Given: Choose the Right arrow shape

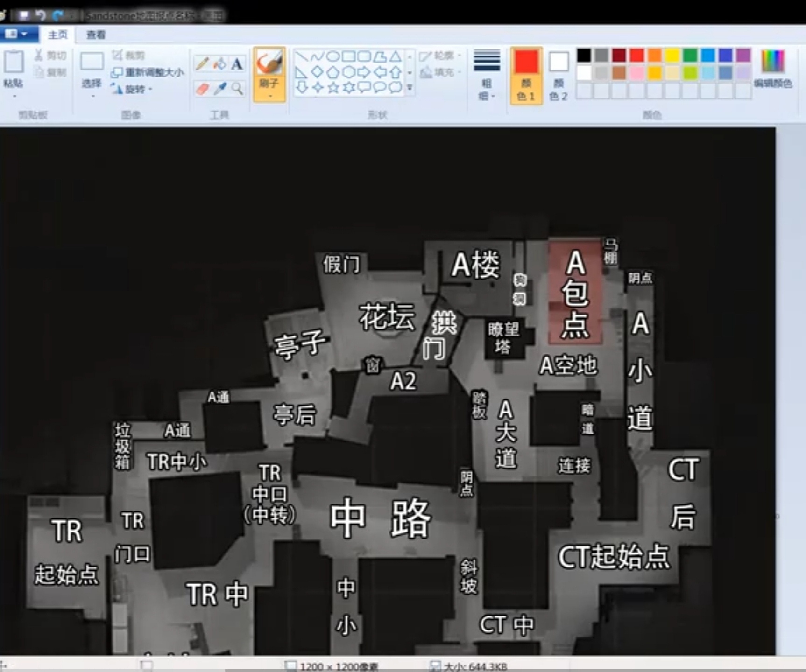Looking at the screenshot, I should coord(364,72).
